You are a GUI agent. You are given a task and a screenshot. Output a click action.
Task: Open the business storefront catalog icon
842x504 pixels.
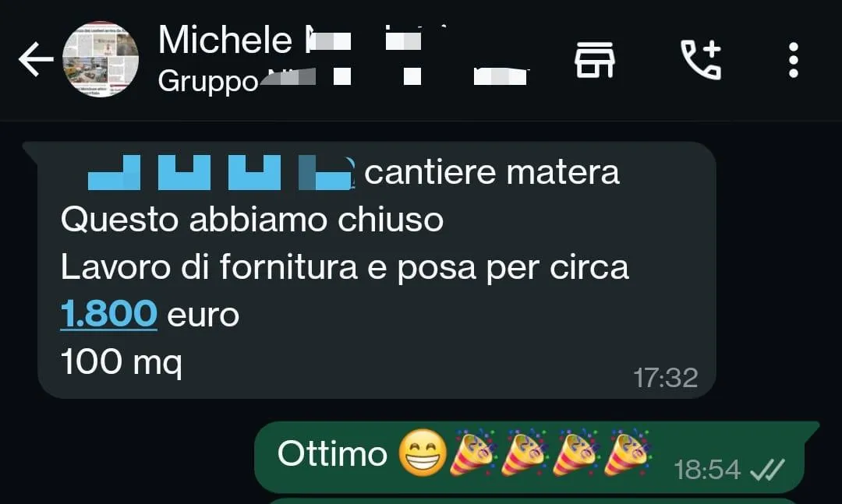click(594, 60)
